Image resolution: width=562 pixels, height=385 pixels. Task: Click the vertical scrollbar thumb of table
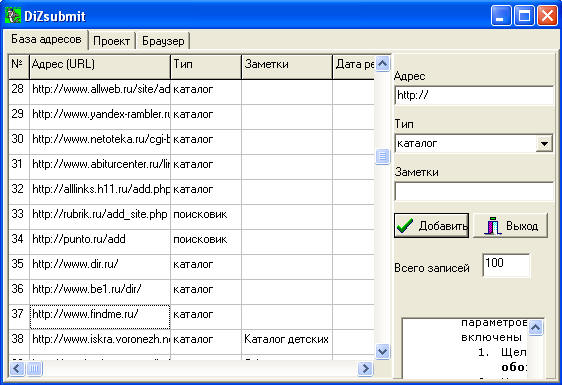382,157
